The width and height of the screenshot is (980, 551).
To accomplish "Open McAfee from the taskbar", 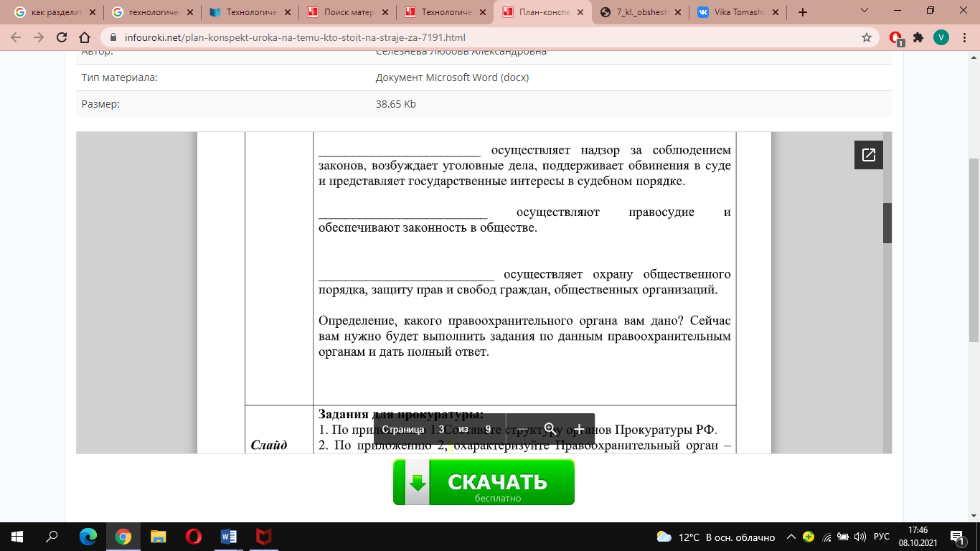I will pos(263,537).
